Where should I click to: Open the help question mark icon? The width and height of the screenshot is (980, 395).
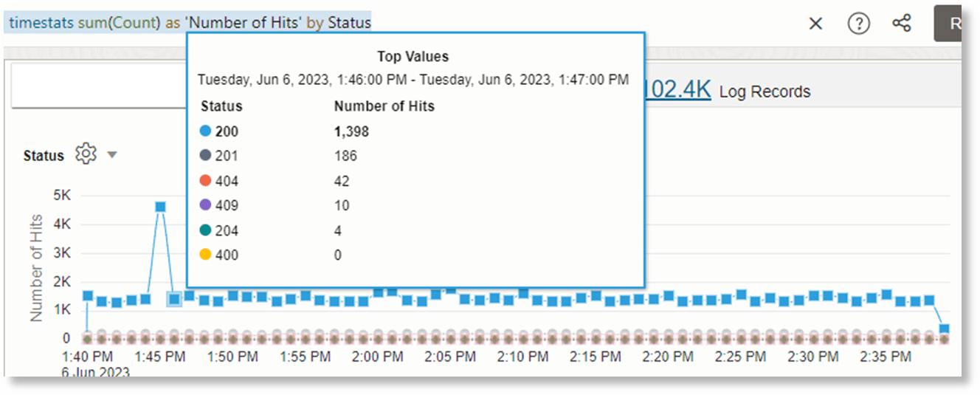pyautogui.click(x=858, y=24)
